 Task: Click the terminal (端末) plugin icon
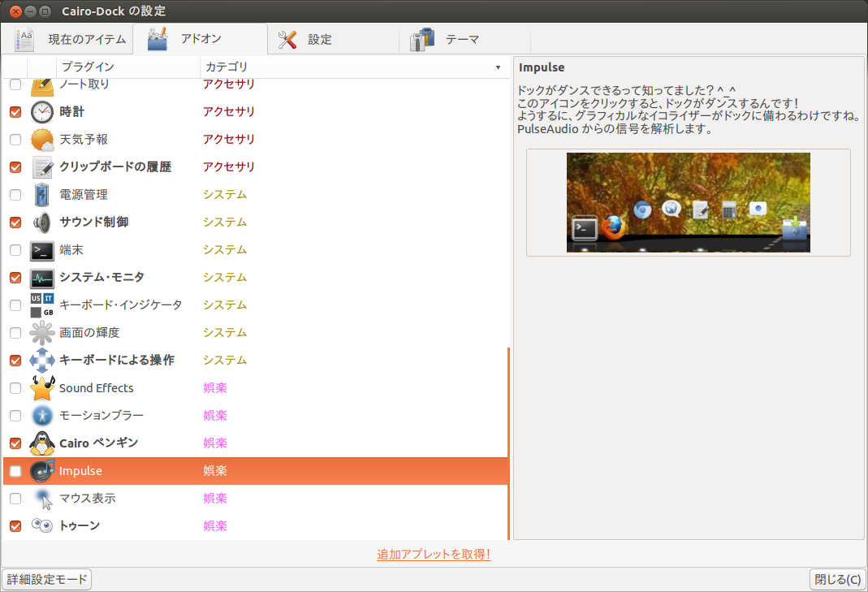pyautogui.click(x=42, y=250)
